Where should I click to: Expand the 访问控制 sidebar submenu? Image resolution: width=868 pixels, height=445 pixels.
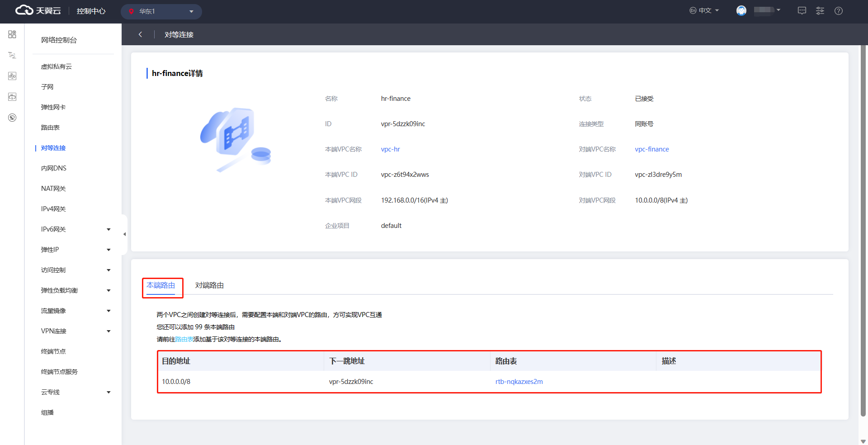pos(108,270)
